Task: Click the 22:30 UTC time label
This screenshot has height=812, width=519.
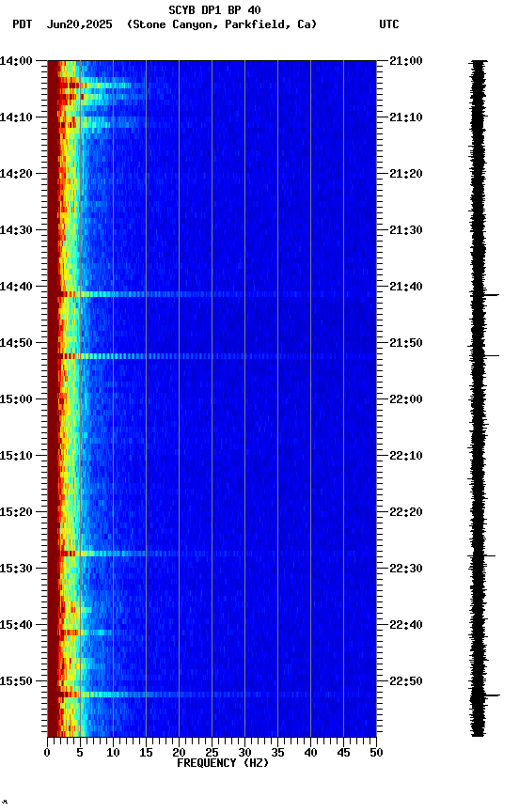Action: pos(406,570)
